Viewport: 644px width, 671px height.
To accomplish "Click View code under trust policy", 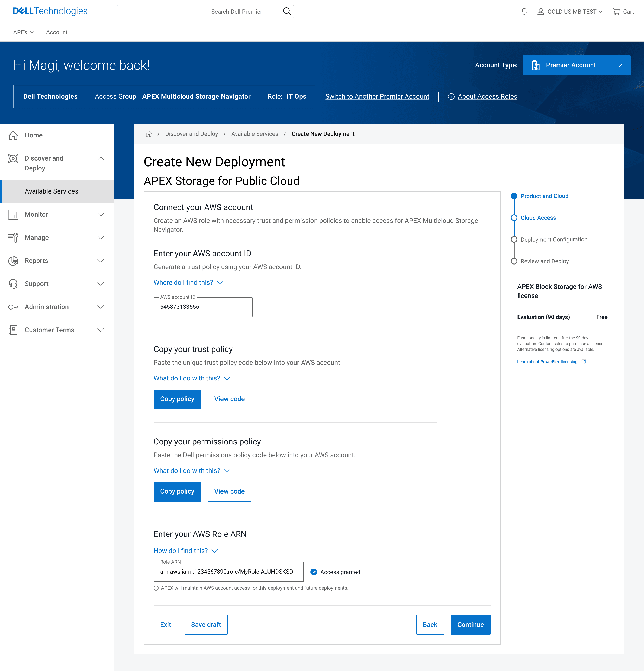I will click(229, 399).
